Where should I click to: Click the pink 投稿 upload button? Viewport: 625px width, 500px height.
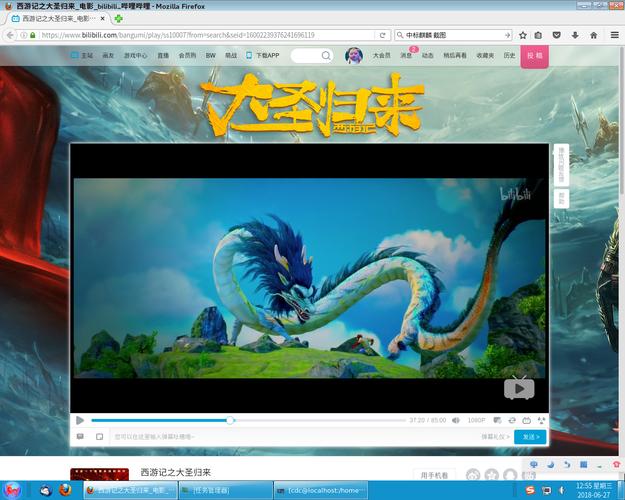(535, 56)
